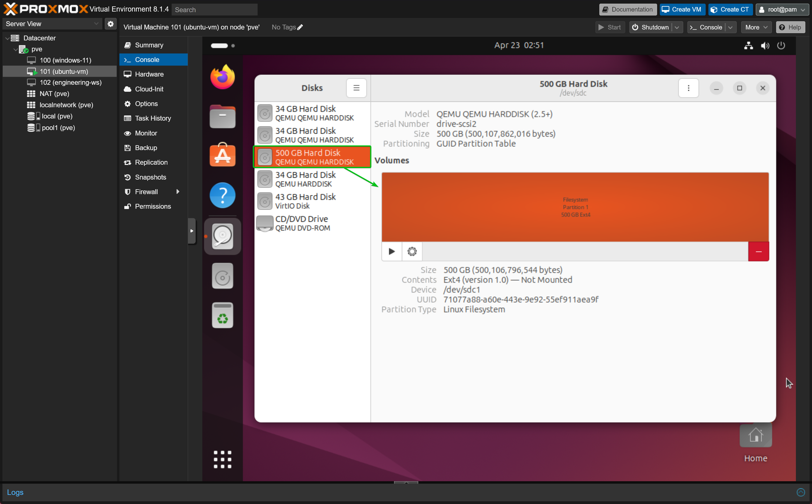
Task: Select the second 34 GB Hard Disk
Action: pyautogui.click(x=312, y=135)
